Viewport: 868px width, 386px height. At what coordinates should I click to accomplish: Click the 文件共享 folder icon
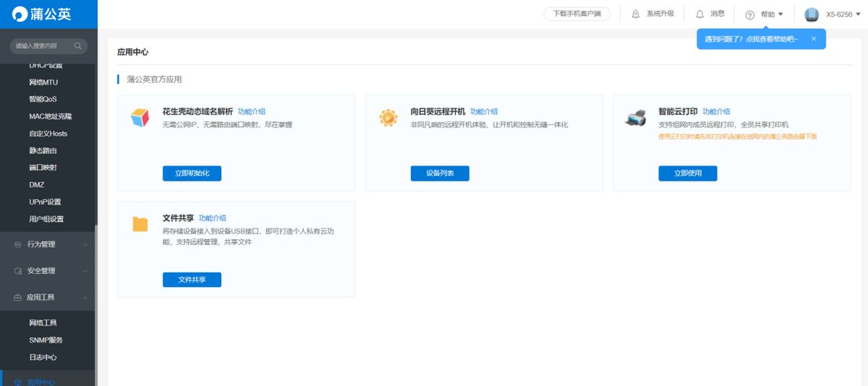click(x=140, y=223)
